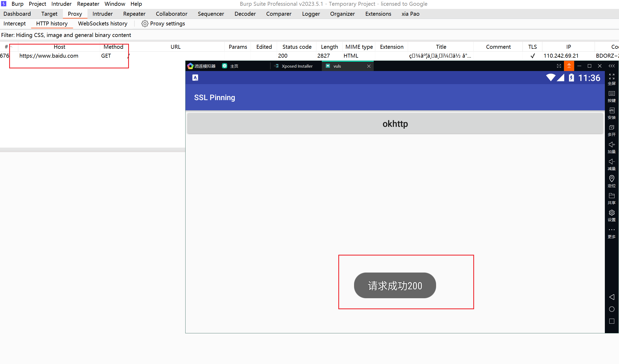Tap the Android back triangle button
This screenshot has height=364, width=619.
point(611,297)
